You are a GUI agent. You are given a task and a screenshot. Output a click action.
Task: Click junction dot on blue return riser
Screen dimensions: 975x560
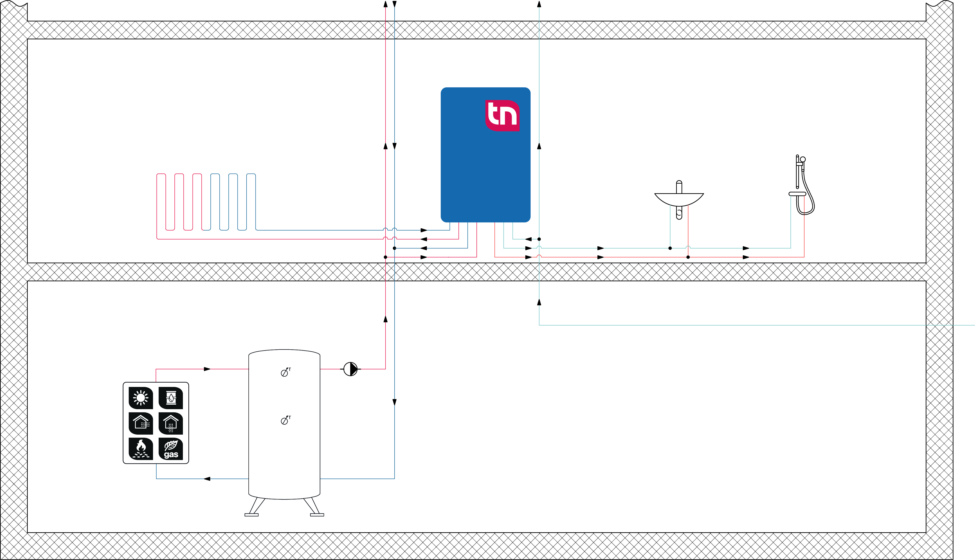pos(394,248)
